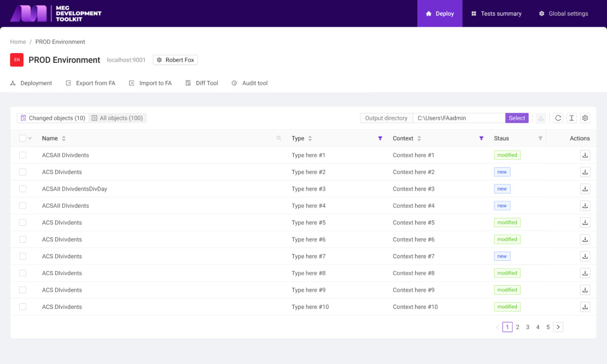This screenshot has width=607, height=364.
Task: Download the Type here #4 row object
Action: tap(585, 206)
